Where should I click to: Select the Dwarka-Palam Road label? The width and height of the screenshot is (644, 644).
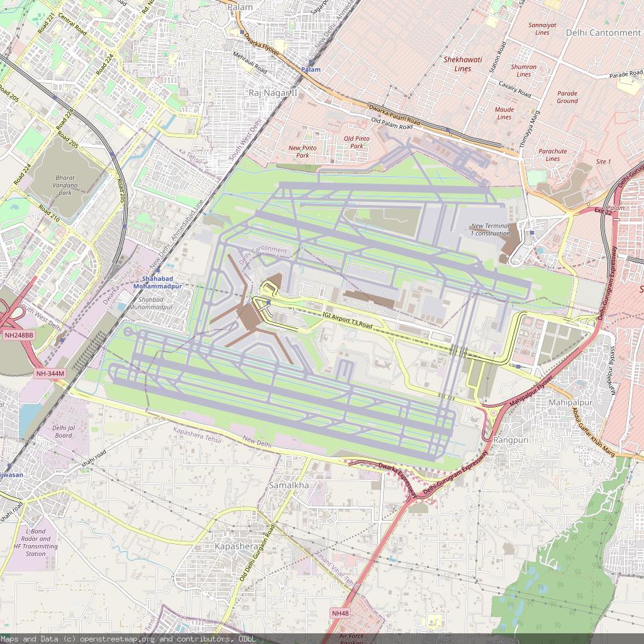(x=394, y=114)
